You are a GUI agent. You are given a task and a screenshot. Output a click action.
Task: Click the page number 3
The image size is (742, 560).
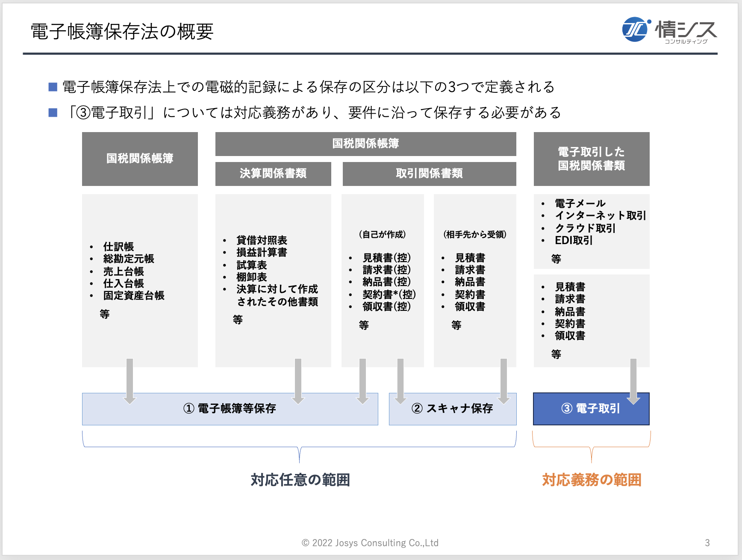(707, 543)
